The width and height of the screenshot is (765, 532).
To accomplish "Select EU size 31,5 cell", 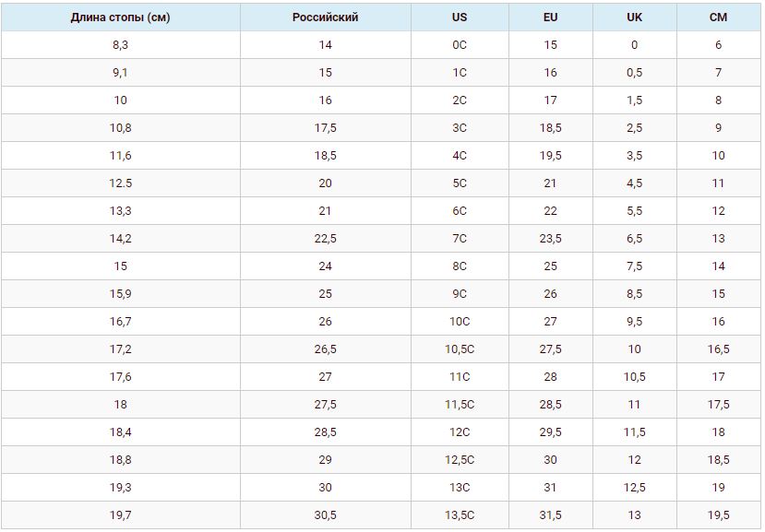I will (550, 515).
